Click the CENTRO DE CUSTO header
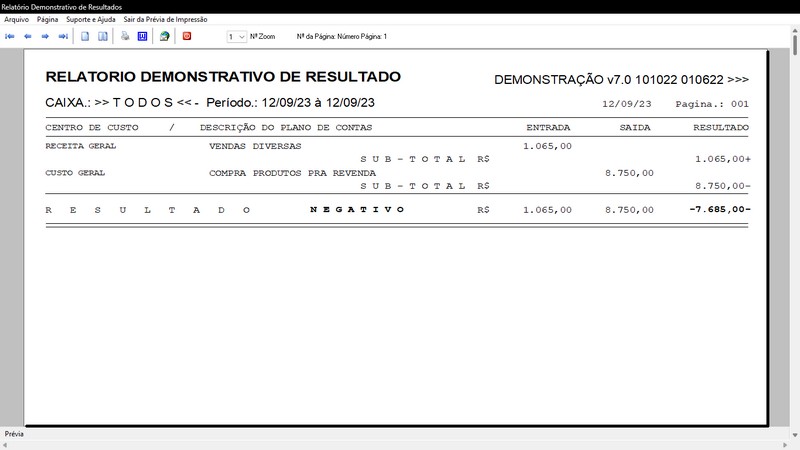 tap(92, 128)
